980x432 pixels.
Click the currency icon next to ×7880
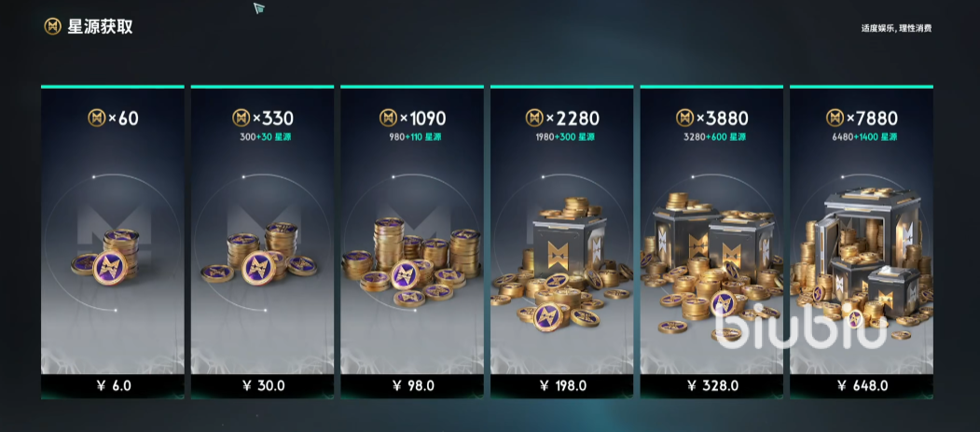(x=835, y=118)
